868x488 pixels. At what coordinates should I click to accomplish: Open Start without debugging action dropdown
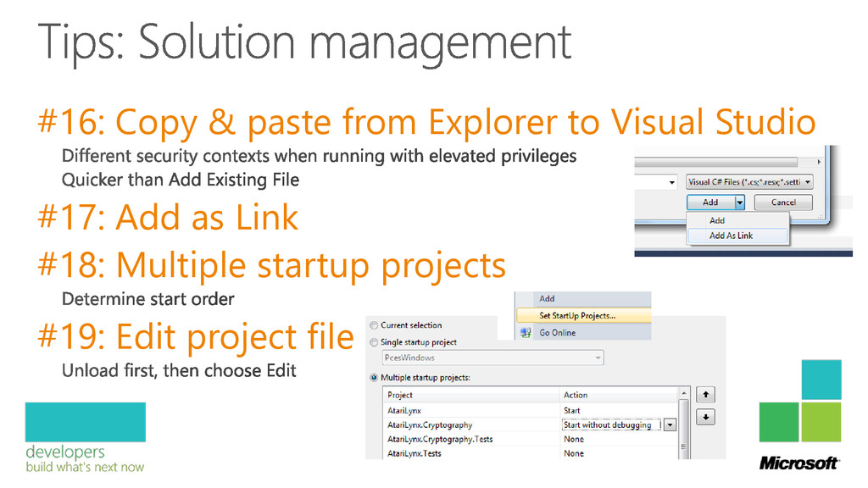[670, 425]
